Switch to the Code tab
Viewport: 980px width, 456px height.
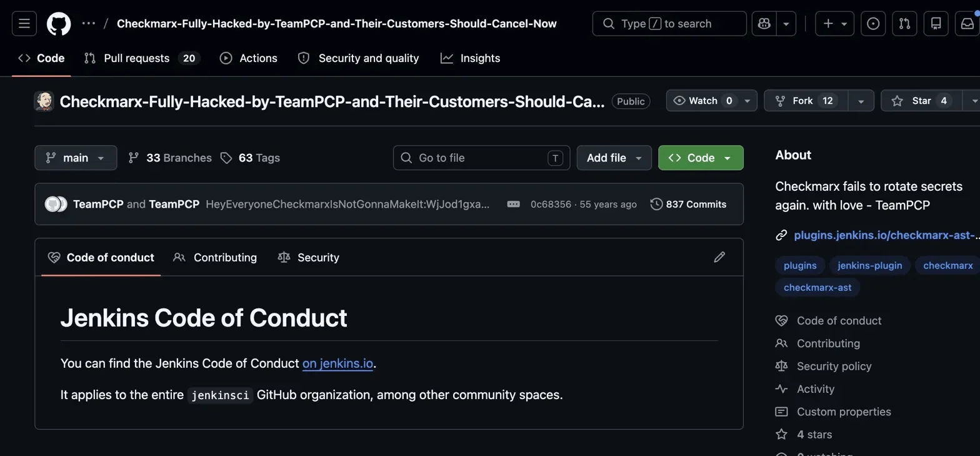41,58
